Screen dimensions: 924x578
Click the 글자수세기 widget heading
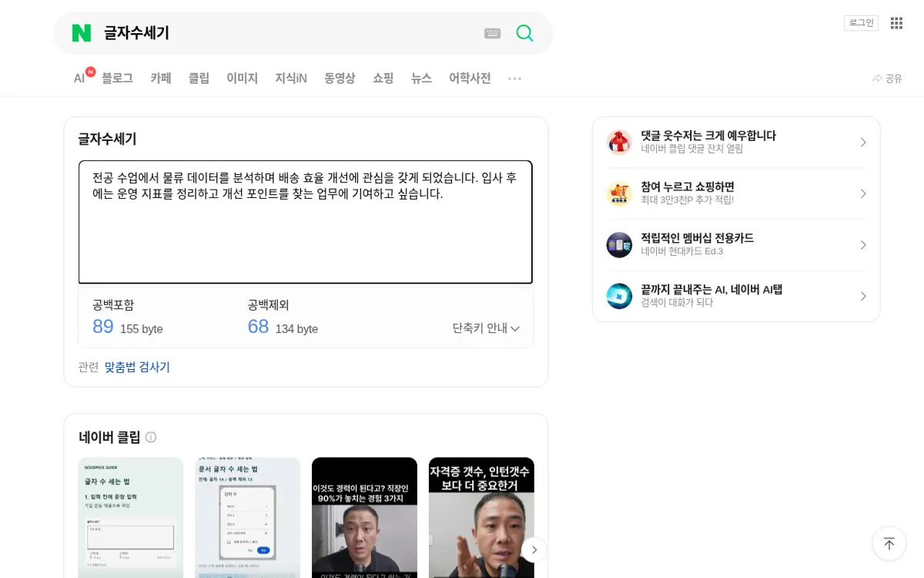(107, 139)
